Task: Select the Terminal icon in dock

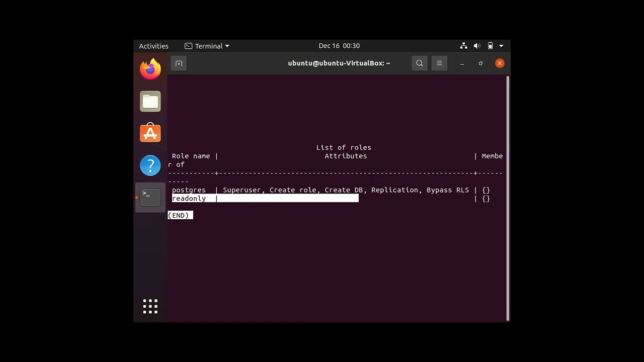Action: tap(150, 198)
